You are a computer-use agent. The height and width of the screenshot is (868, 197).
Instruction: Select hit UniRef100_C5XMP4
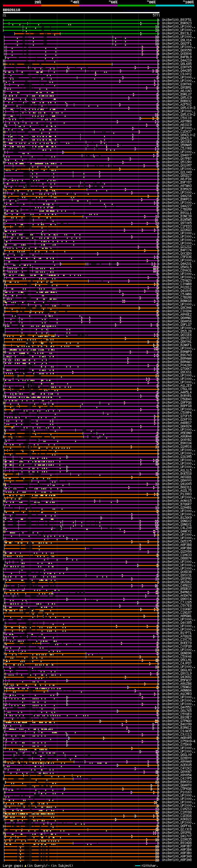click(176, 412)
